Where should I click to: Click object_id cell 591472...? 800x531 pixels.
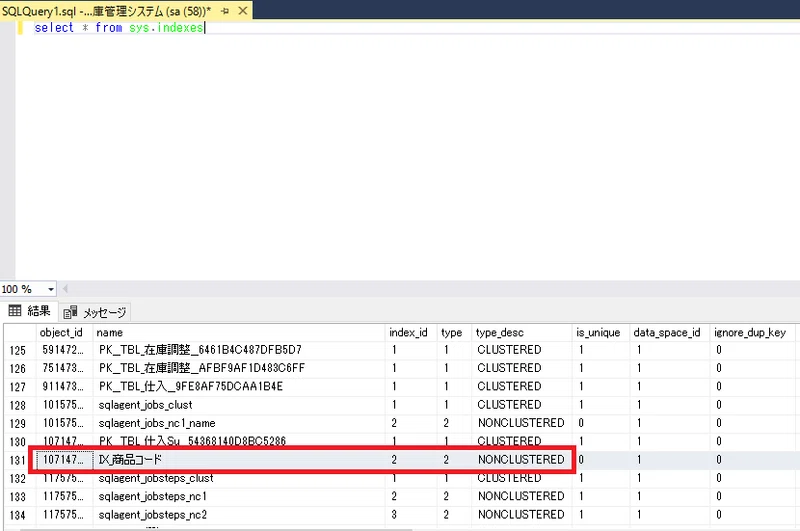point(63,350)
